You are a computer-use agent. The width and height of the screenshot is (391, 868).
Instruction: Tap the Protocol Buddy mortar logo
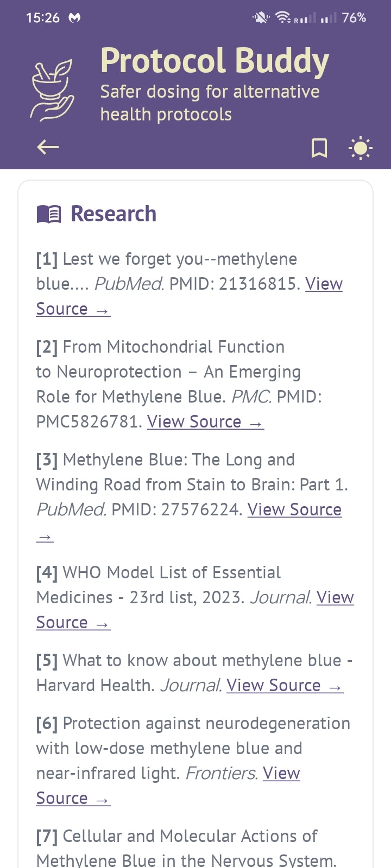52,90
